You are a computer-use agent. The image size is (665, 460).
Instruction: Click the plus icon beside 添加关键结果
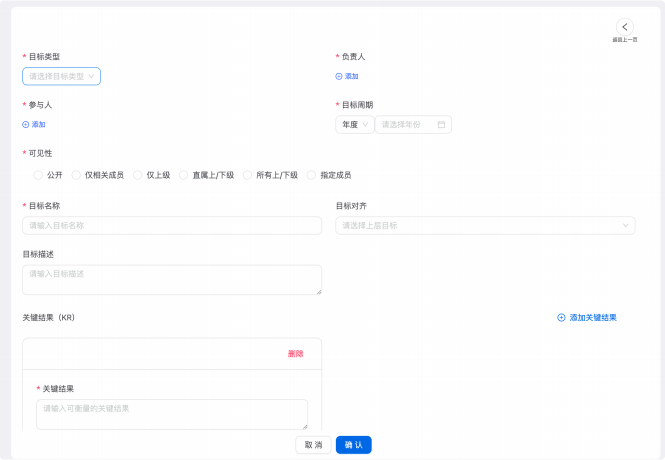pos(561,317)
